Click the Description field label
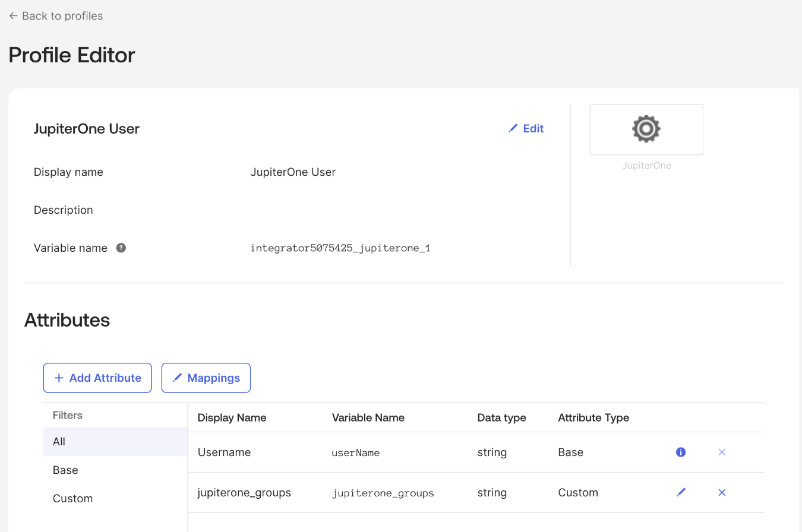 64,210
